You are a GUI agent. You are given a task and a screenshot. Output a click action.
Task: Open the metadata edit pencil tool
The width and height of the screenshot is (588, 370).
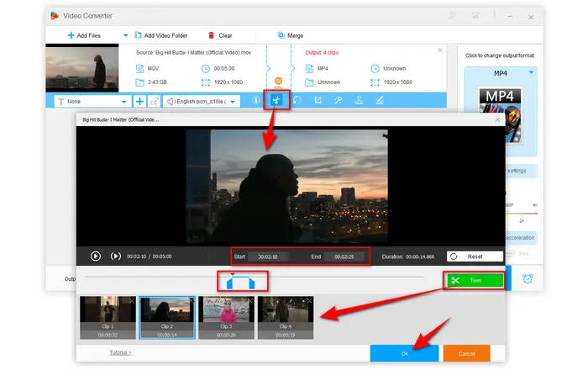pyautogui.click(x=380, y=100)
